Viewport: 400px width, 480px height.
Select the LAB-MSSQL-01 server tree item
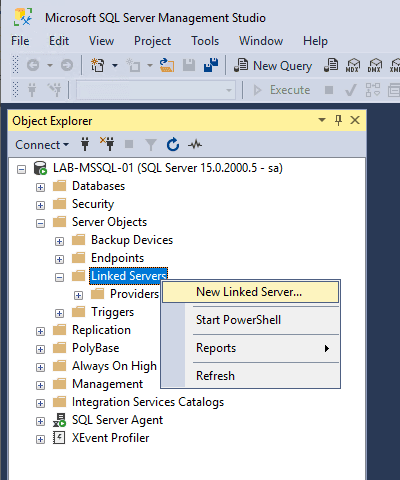tap(168, 168)
